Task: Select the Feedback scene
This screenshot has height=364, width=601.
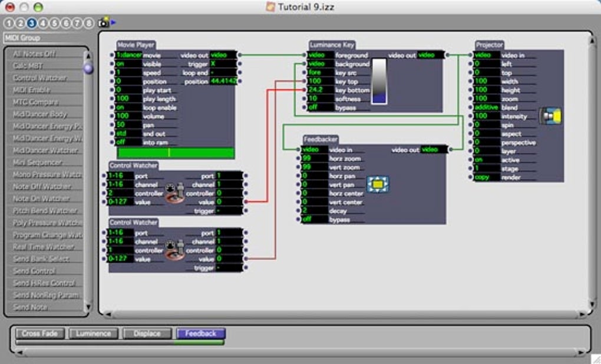Action: (201, 333)
